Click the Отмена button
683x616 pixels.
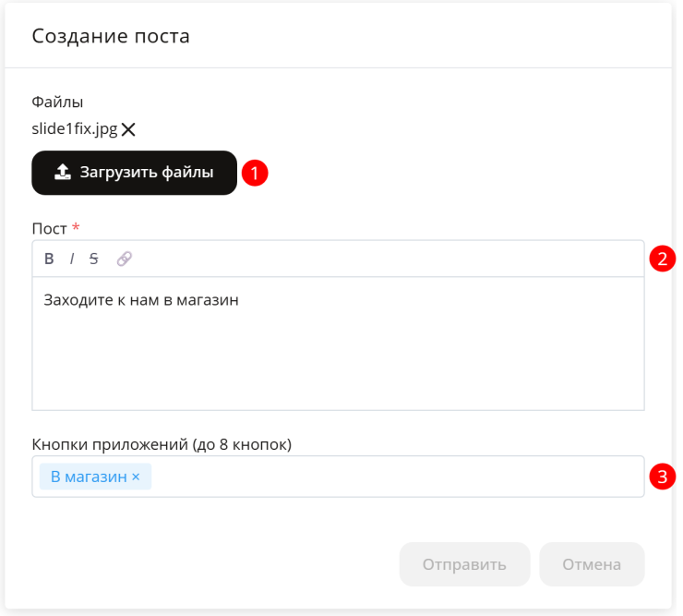click(592, 564)
